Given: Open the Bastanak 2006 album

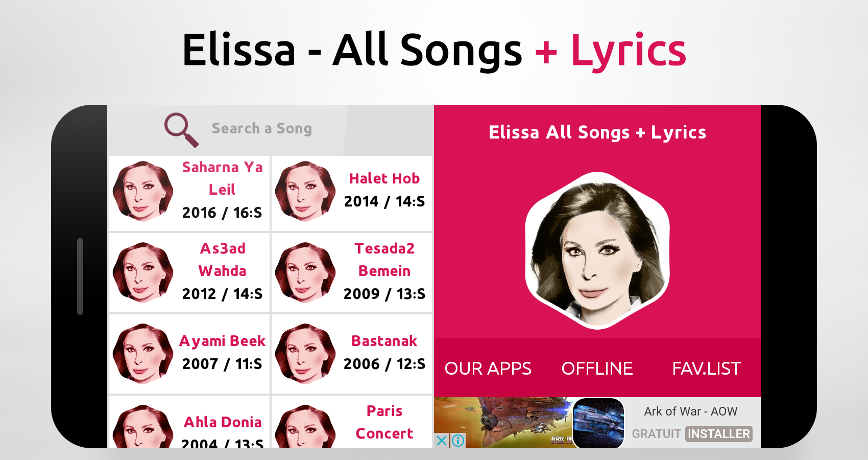Looking at the screenshot, I should click(352, 354).
